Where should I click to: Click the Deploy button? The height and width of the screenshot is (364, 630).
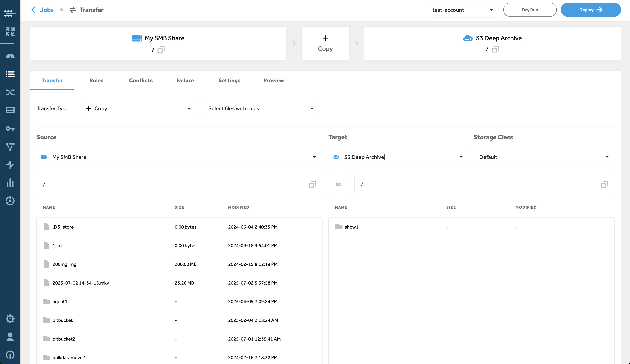pyautogui.click(x=591, y=10)
